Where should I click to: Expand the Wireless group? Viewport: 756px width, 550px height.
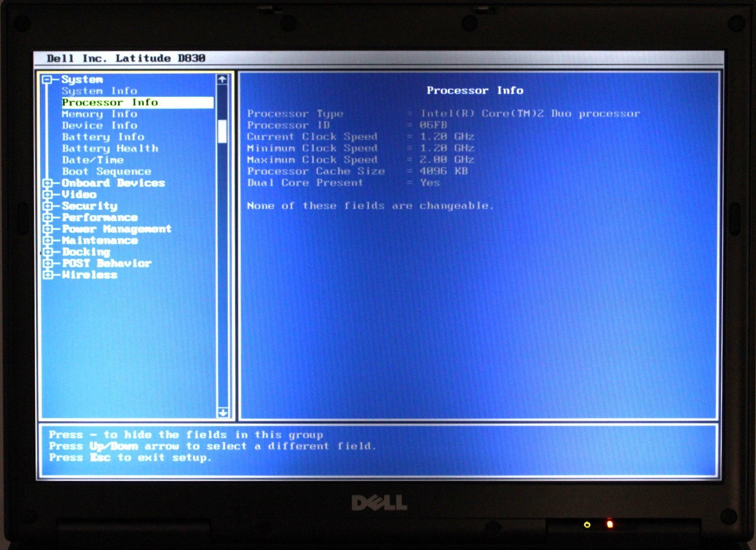click(x=48, y=275)
